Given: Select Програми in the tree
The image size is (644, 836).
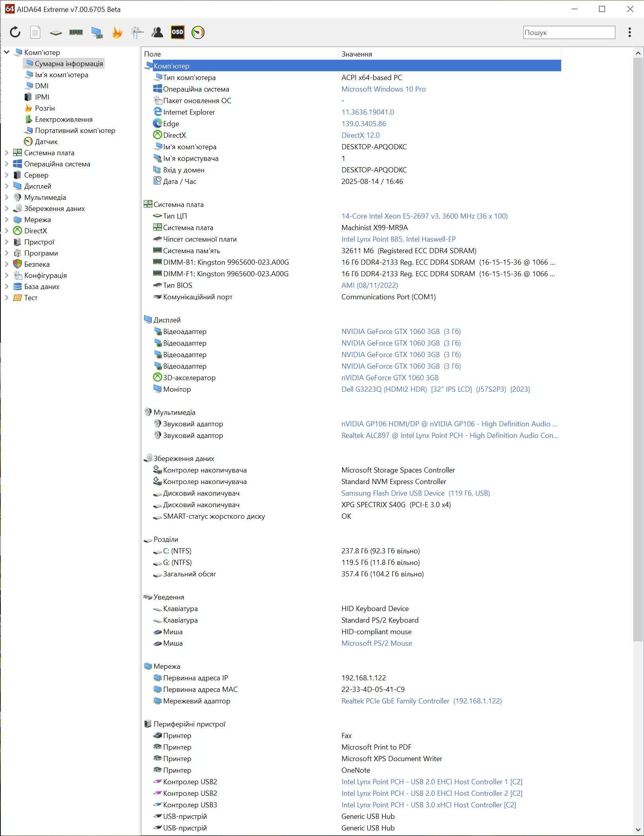Looking at the screenshot, I should pyautogui.click(x=41, y=253).
